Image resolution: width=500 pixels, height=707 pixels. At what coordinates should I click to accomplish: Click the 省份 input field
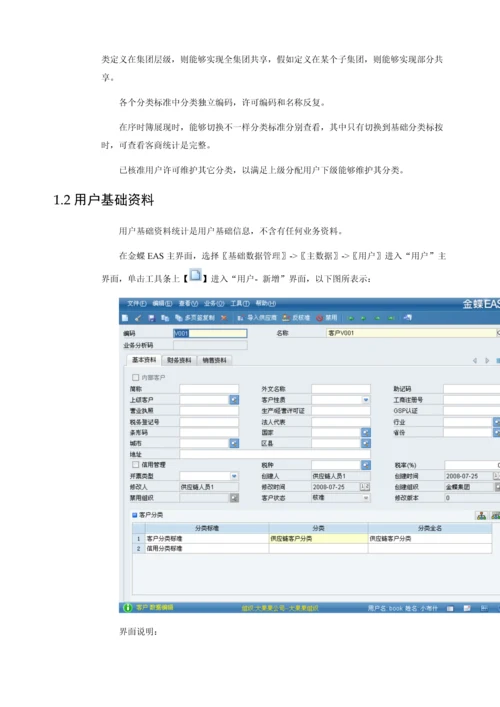[468, 432]
